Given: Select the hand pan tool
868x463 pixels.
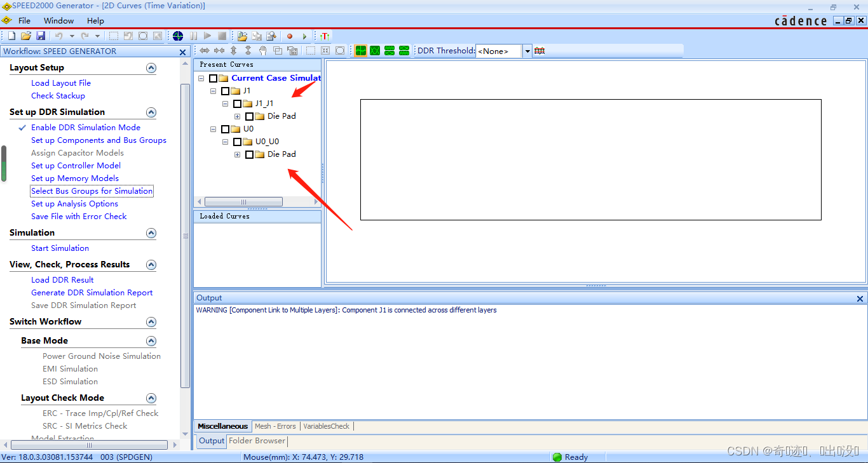Looking at the screenshot, I should tap(262, 51).
